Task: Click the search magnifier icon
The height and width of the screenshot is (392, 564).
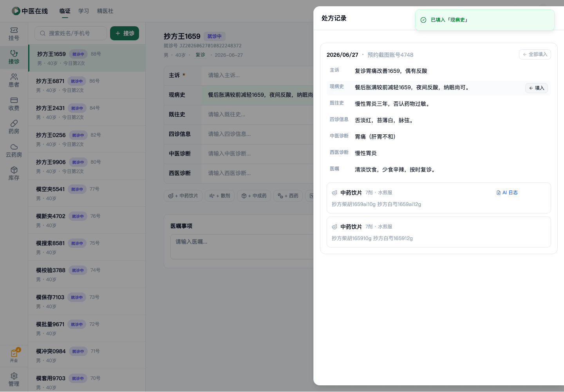Action: point(43,33)
